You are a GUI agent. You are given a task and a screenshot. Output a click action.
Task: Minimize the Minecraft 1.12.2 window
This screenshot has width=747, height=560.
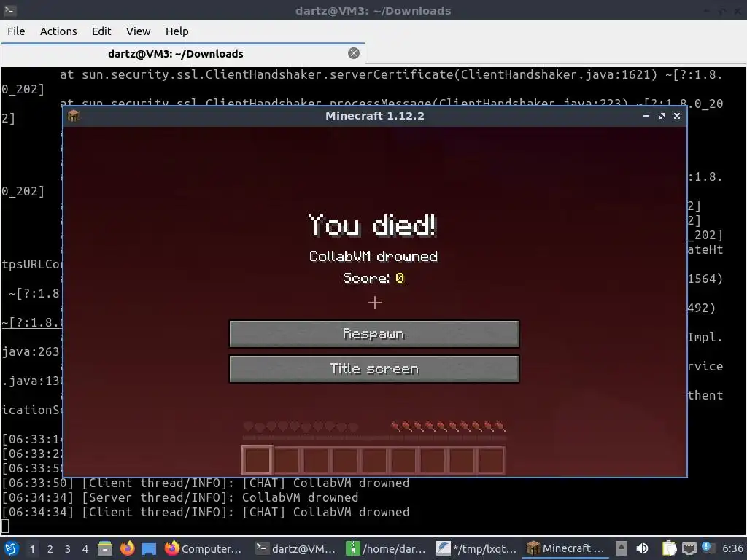coord(646,116)
